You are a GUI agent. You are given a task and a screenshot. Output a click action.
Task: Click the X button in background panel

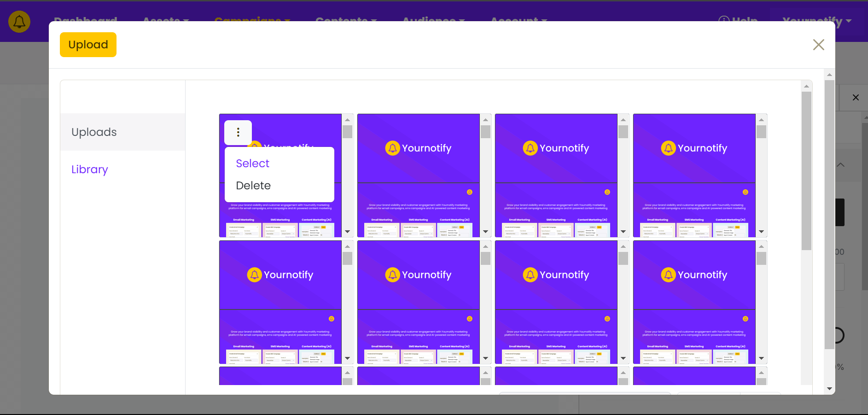click(856, 98)
